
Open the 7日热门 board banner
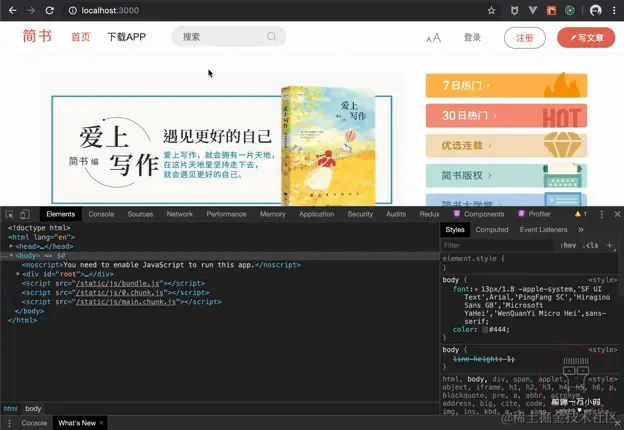pyautogui.click(x=506, y=85)
